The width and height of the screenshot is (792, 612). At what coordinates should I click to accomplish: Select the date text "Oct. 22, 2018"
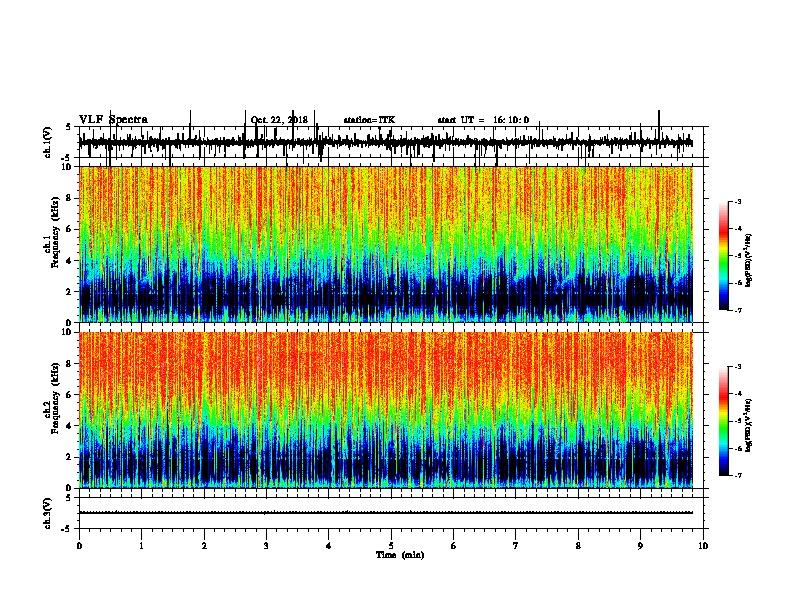click(279, 120)
